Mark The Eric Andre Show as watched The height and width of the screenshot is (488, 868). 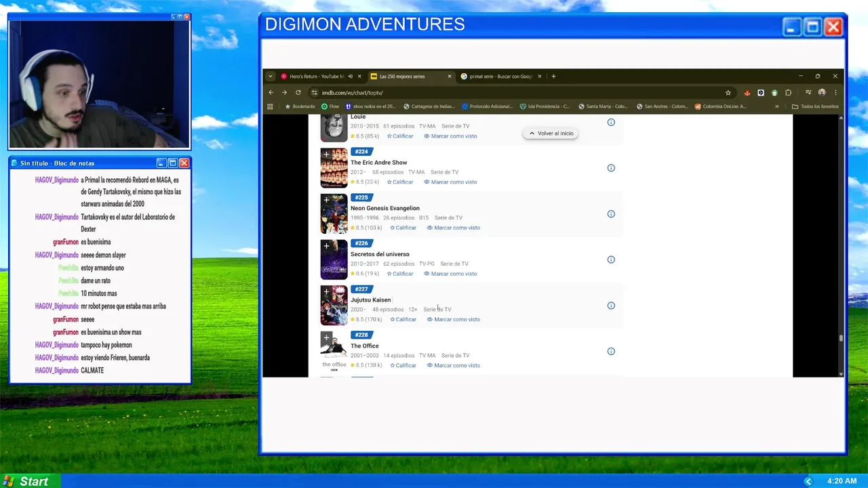(450, 182)
